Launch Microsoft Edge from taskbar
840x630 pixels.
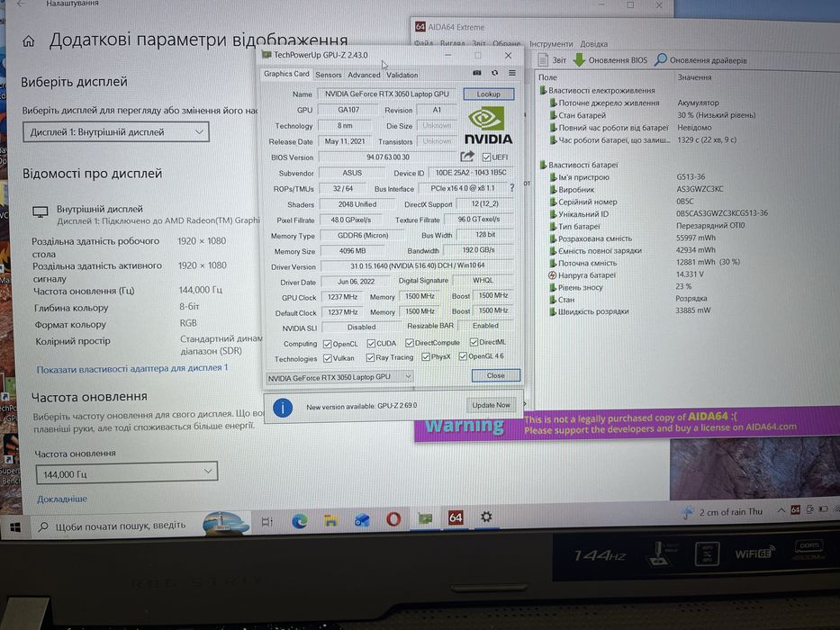(300, 521)
